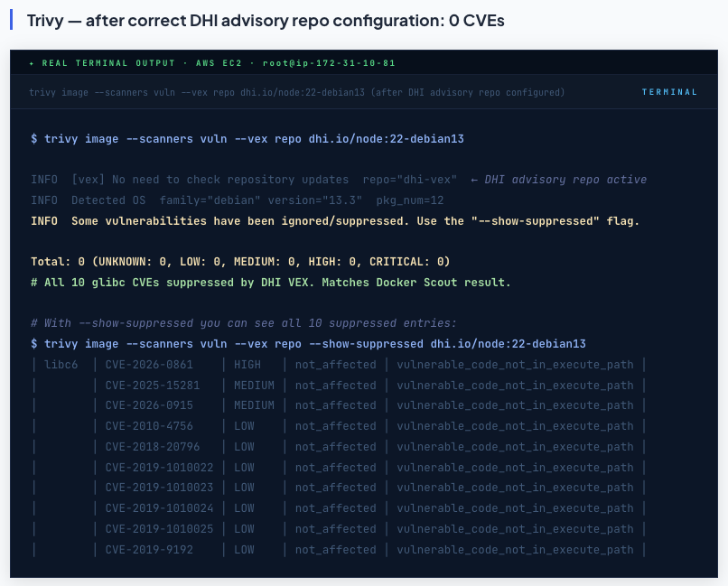Image resolution: width=728 pixels, height=586 pixels.
Task: Click the INFO line mentioning repo="dhi-vex"
Action: [244, 180]
